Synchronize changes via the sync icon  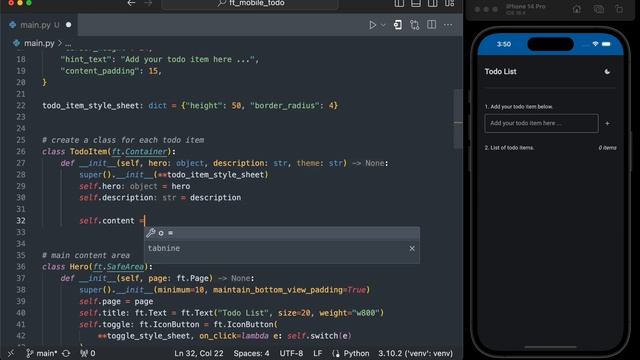coord(66,353)
